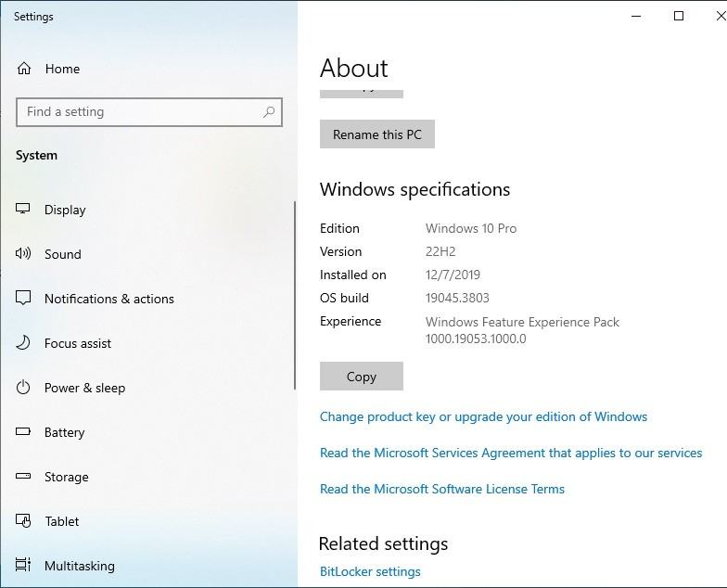Click OS build 19045.3803 value
Image resolution: width=727 pixels, height=588 pixels.
click(x=457, y=298)
